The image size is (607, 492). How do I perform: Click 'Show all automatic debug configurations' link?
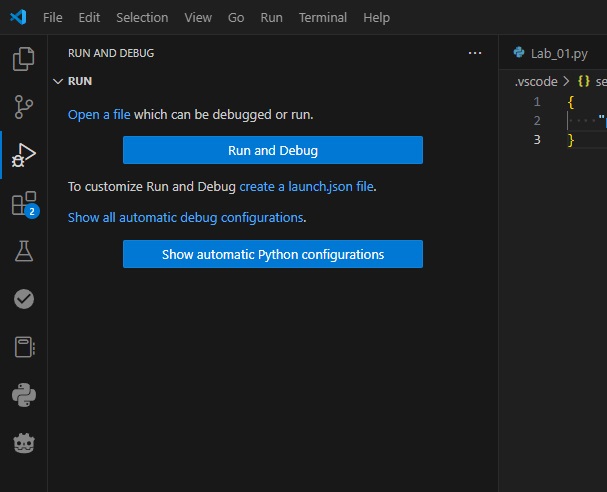185,217
